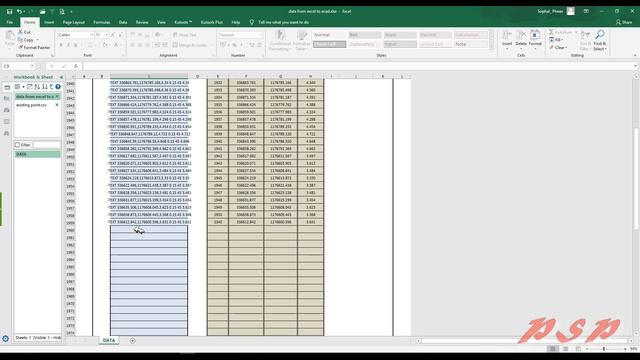Open Find & Select menu
The height and width of the screenshot is (360, 640).
click(x=600, y=40)
